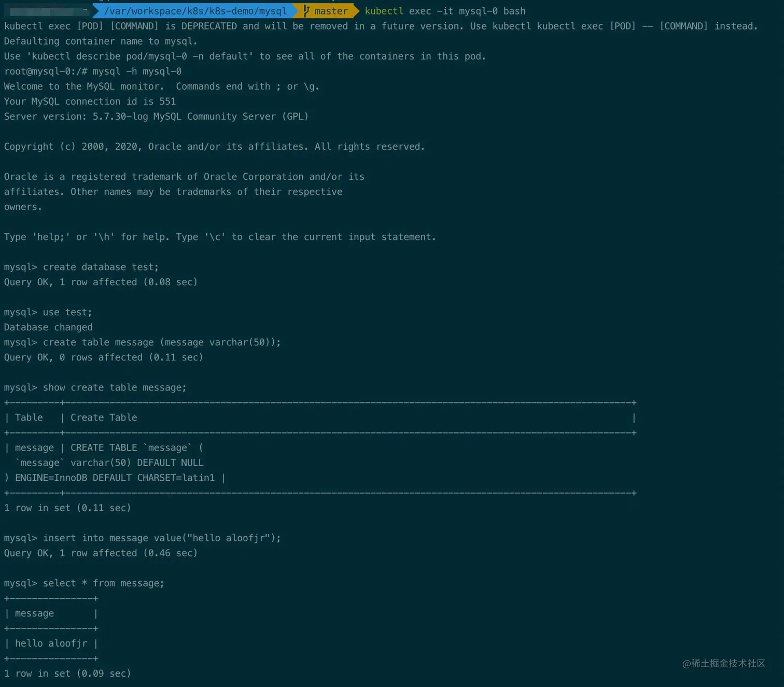Click the help hint line with '\c'
Screen dimensions: 784x687
pyautogui.click(x=220, y=236)
